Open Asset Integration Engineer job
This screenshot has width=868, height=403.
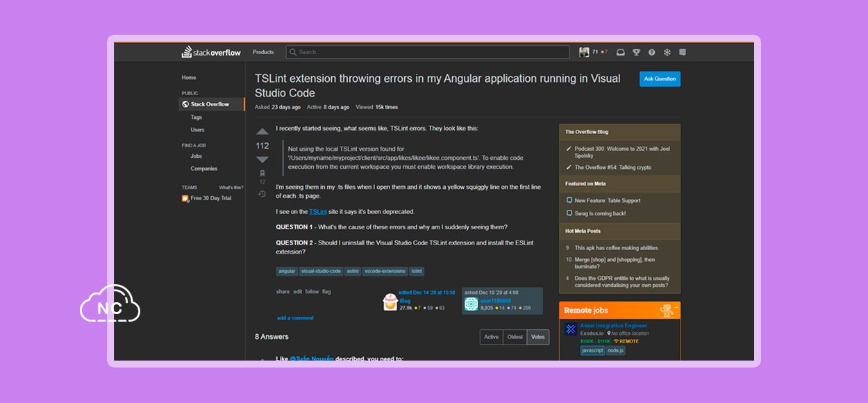(613, 325)
